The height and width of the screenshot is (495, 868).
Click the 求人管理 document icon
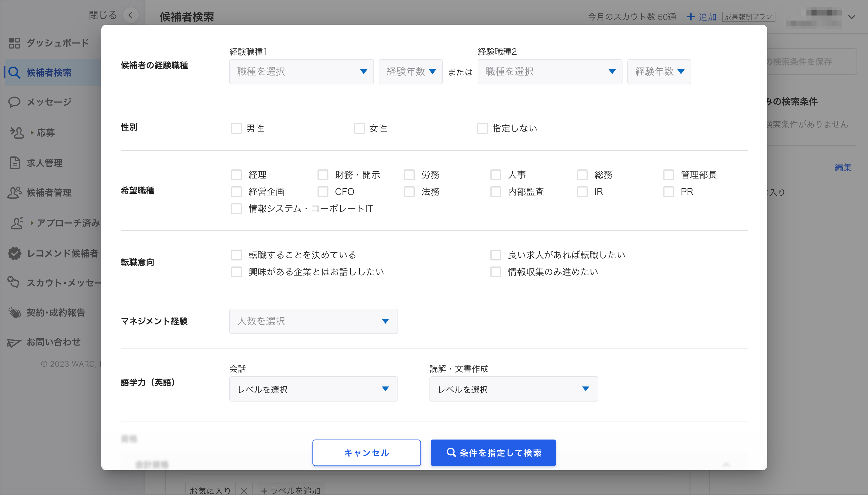(x=14, y=163)
